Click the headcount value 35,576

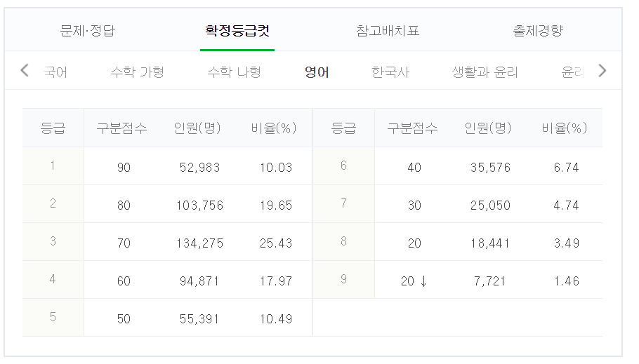pos(490,168)
